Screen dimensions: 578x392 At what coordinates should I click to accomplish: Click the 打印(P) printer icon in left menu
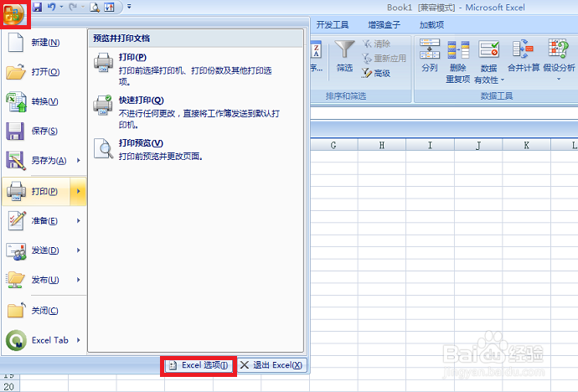[16, 191]
